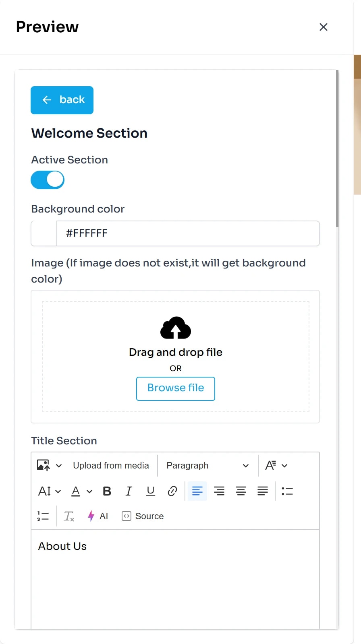
Task: Toggle bold formatting
Action: point(107,491)
